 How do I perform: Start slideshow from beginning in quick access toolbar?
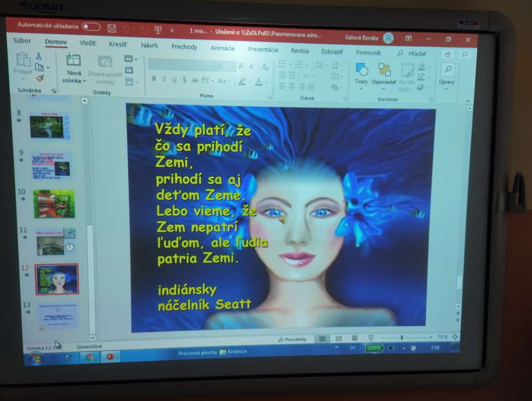click(158, 30)
